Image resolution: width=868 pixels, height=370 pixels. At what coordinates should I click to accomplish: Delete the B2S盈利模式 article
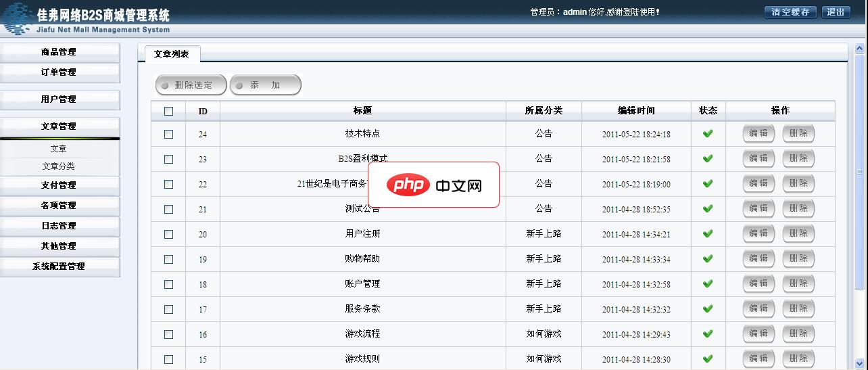(798, 158)
